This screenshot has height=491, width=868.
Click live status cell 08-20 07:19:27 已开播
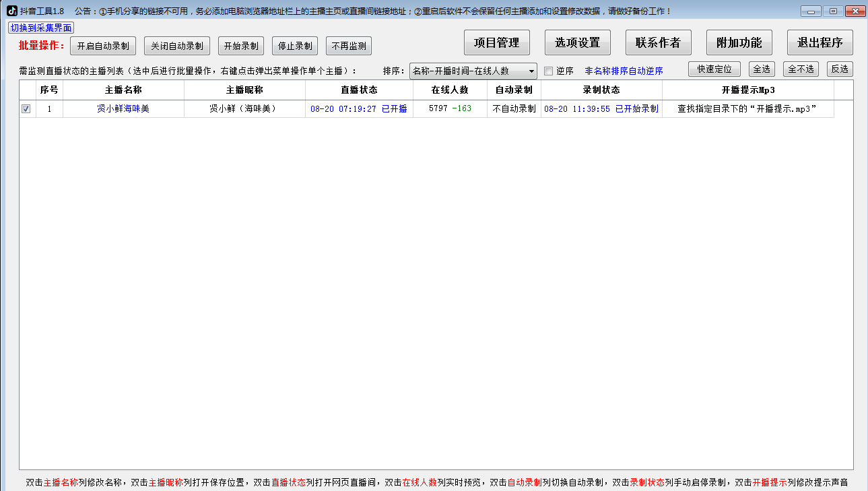[x=359, y=108]
